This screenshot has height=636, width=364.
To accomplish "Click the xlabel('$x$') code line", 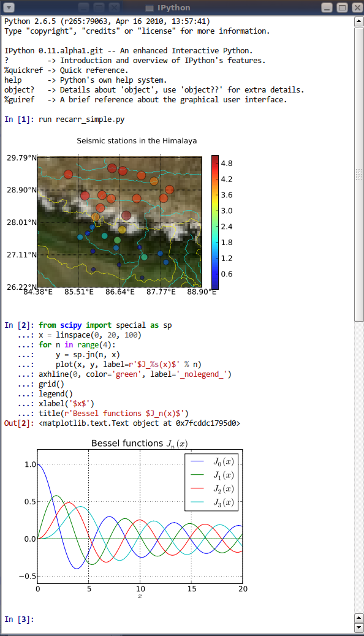I will [x=67, y=404].
